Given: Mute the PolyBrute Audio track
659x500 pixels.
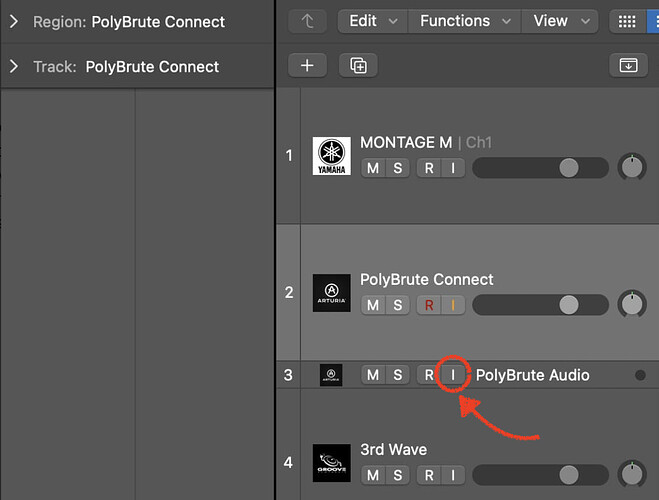Looking at the screenshot, I should point(373,375).
